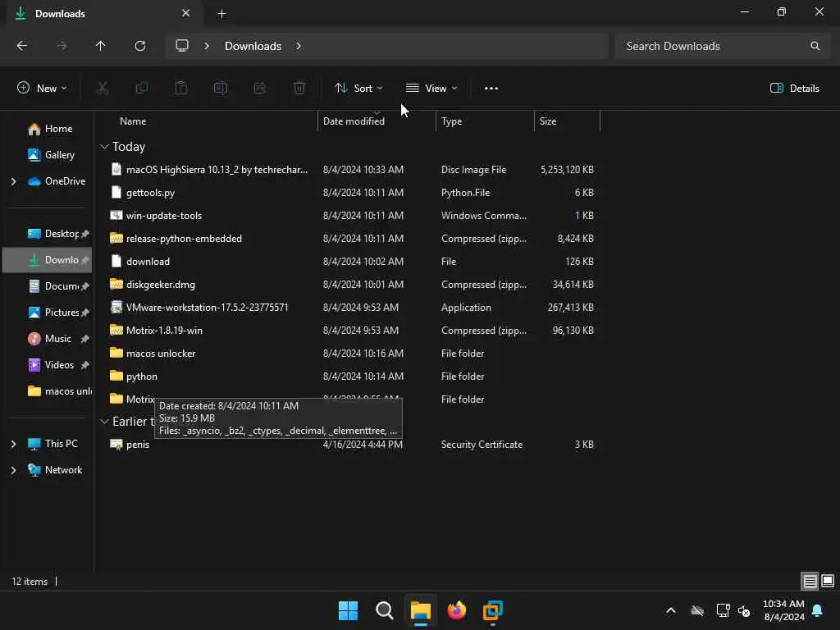
Task: Open the View dropdown menu
Action: tap(431, 88)
